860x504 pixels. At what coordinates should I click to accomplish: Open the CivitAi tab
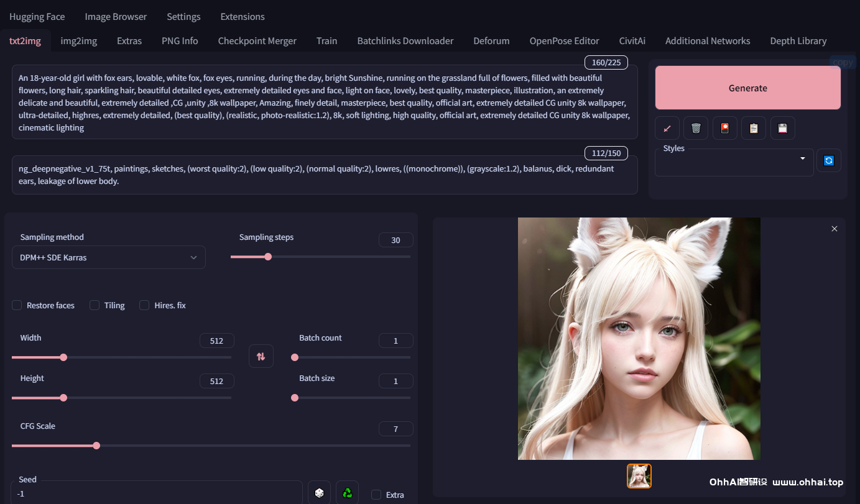(x=632, y=41)
